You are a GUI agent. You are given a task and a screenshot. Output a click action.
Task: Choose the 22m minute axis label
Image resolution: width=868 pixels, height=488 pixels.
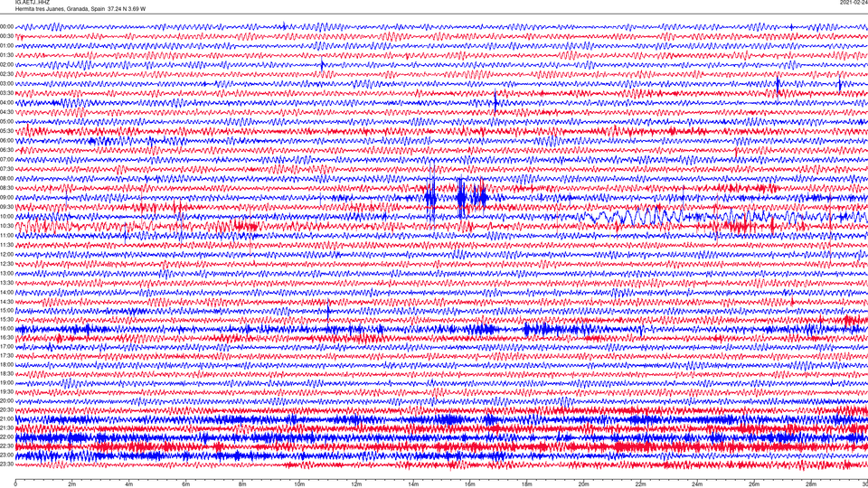[640, 484]
